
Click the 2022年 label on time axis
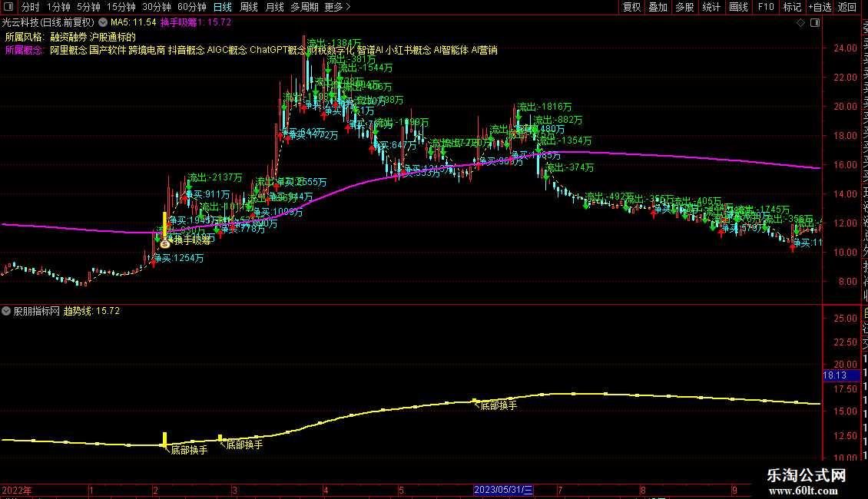17,490
